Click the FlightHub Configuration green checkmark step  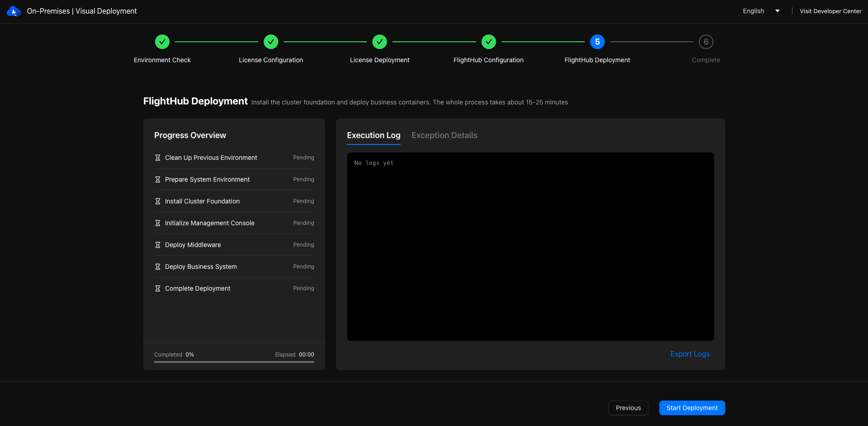[x=489, y=42]
